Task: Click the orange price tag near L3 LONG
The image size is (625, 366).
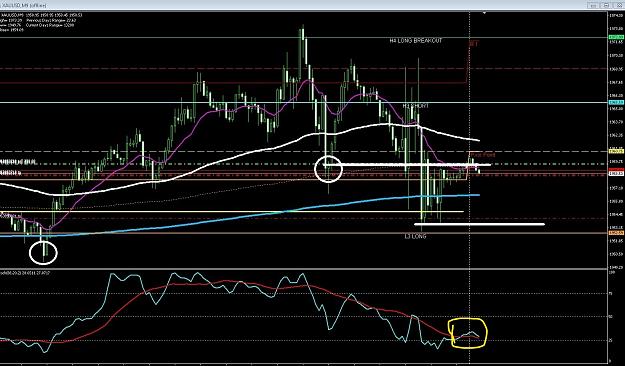Action: (616, 232)
